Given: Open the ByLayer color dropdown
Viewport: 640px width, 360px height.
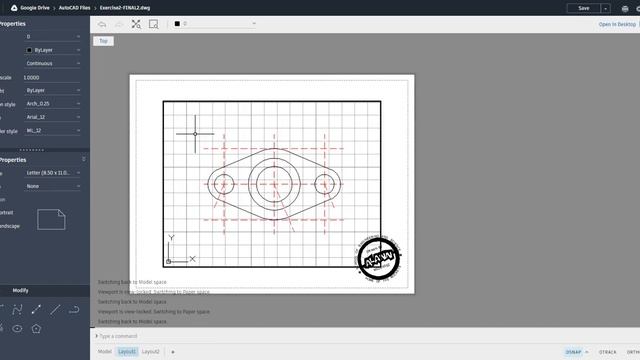Looking at the screenshot, I should (x=53, y=50).
